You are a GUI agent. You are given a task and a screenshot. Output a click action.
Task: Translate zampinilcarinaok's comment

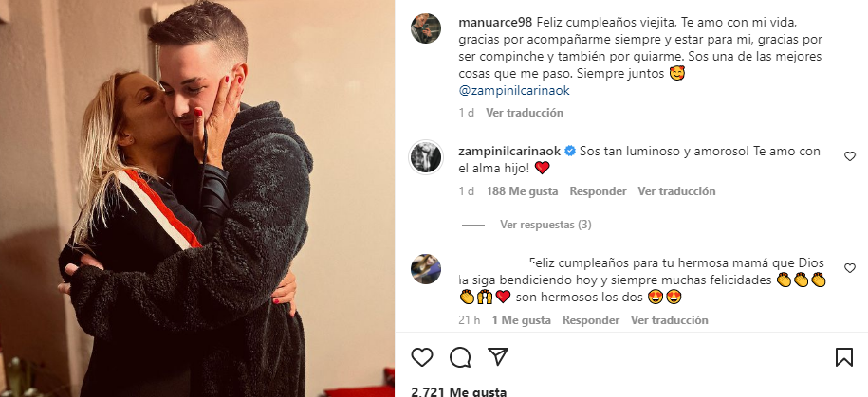(676, 191)
